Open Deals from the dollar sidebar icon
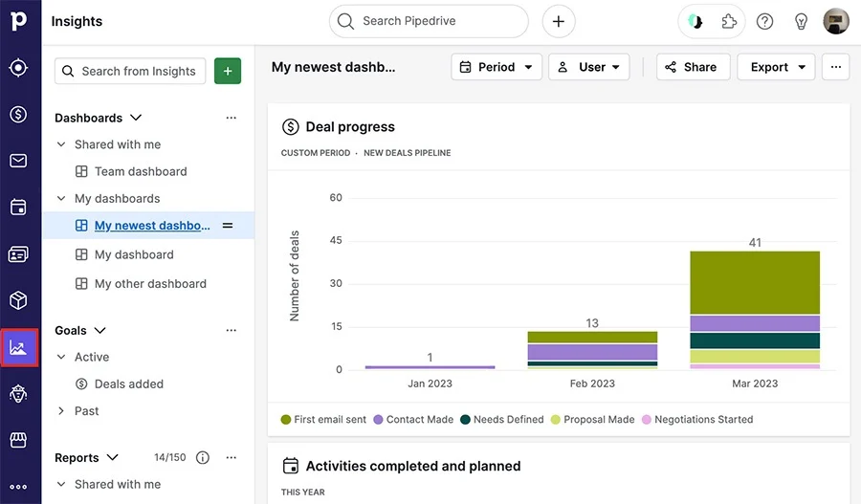This screenshot has height=504, width=861. pos(18,115)
